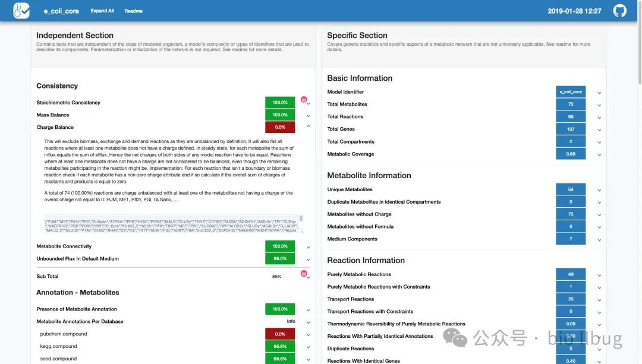Expand the Metabolic Coverage row
Screen dimensions: 642x364
pyautogui.click(x=599, y=154)
